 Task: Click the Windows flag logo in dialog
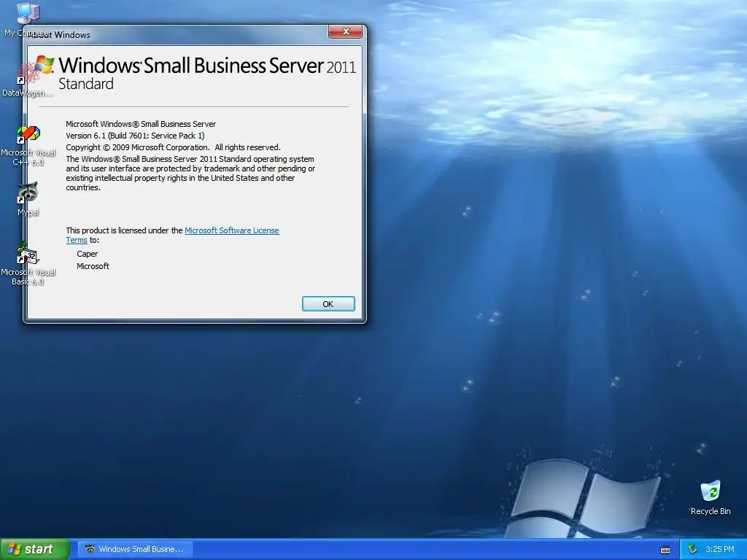44,64
